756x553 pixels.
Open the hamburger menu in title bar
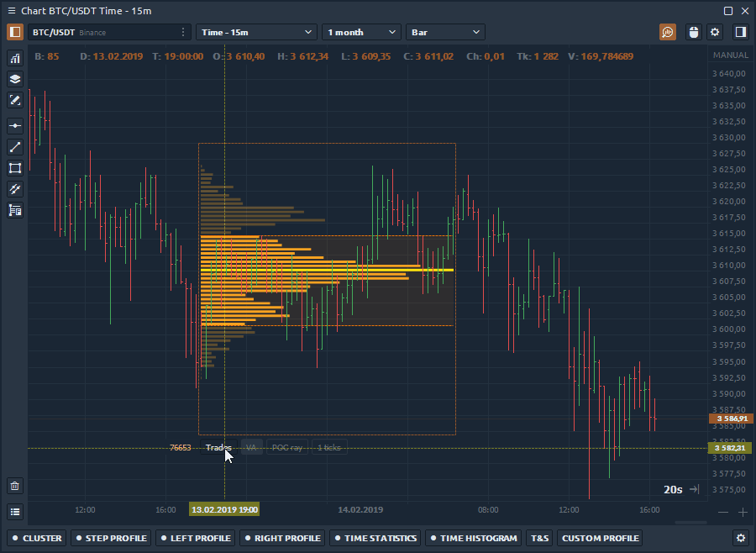[11, 10]
